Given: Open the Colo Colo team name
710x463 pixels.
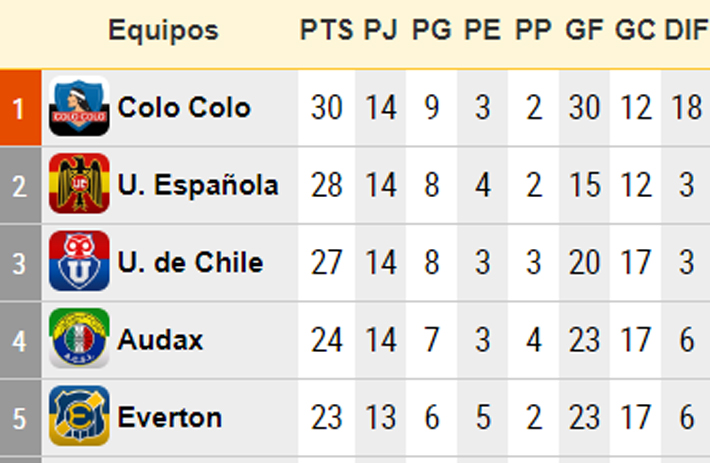Looking at the screenshot, I should pyautogui.click(x=184, y=107).
